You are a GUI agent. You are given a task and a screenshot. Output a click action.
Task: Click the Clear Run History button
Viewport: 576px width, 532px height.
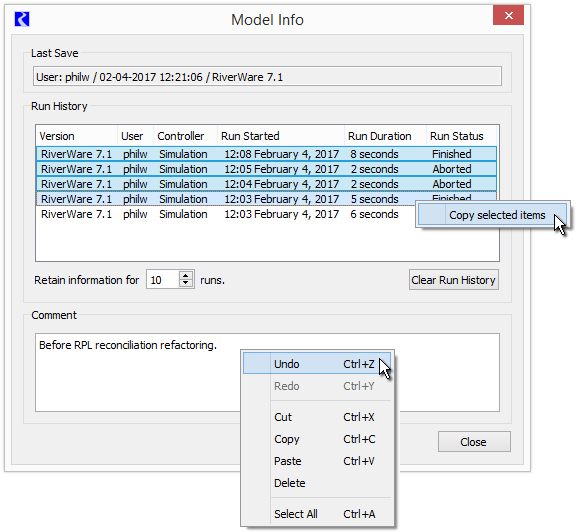click(x=454, y=280)
